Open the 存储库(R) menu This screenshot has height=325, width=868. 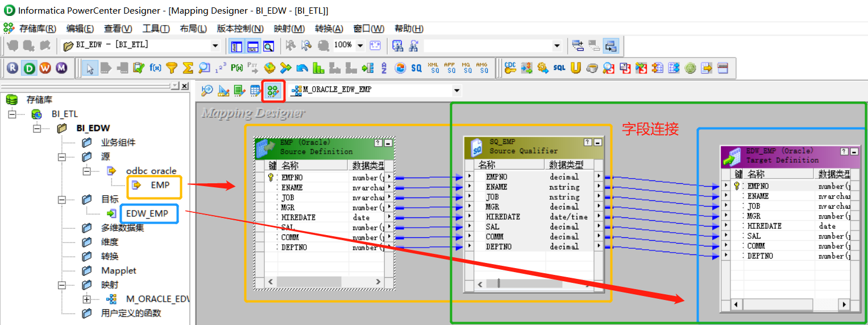(x=38, y=28)
